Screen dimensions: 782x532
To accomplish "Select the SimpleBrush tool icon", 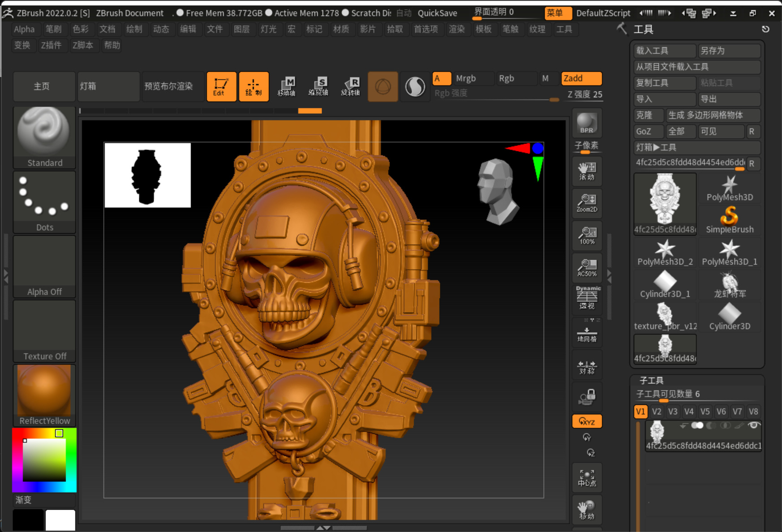I will click(x=730, y=220).
